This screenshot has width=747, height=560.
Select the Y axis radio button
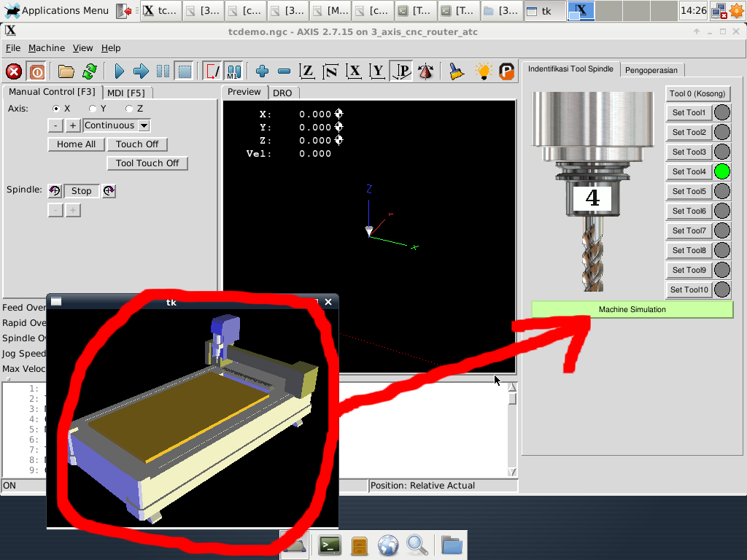[93, 109]
